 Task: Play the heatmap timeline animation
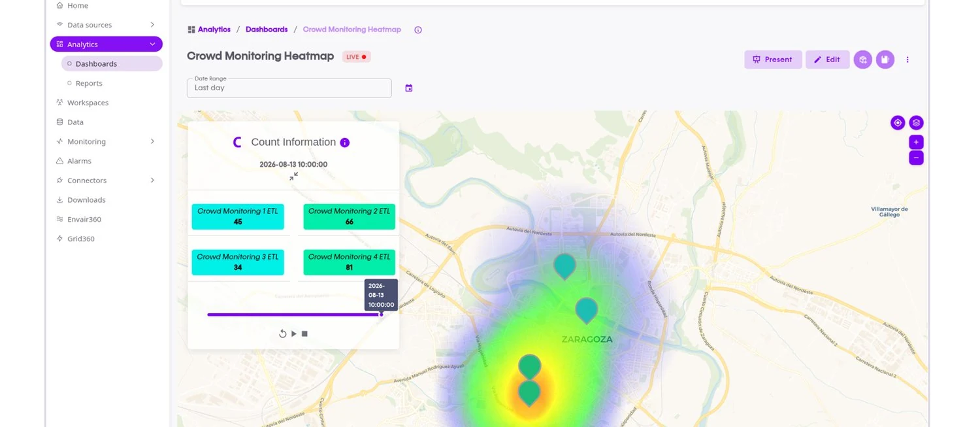point(294,333)
